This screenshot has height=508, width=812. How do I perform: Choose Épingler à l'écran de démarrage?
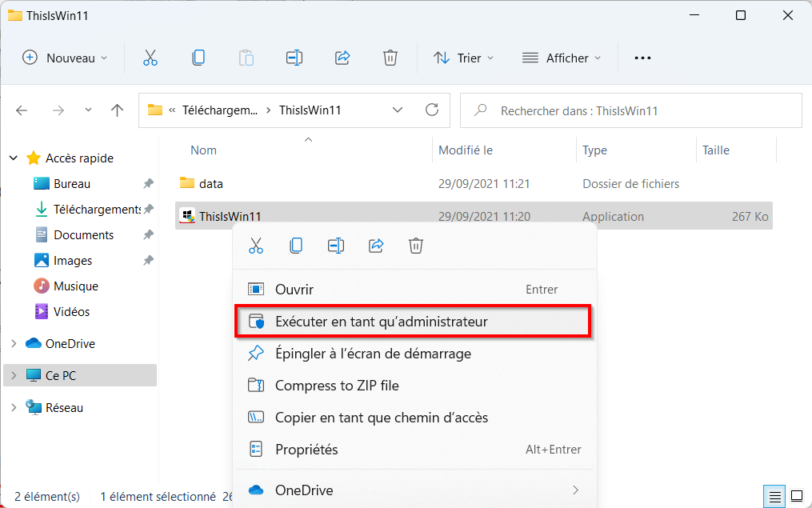tap(413, 354)
